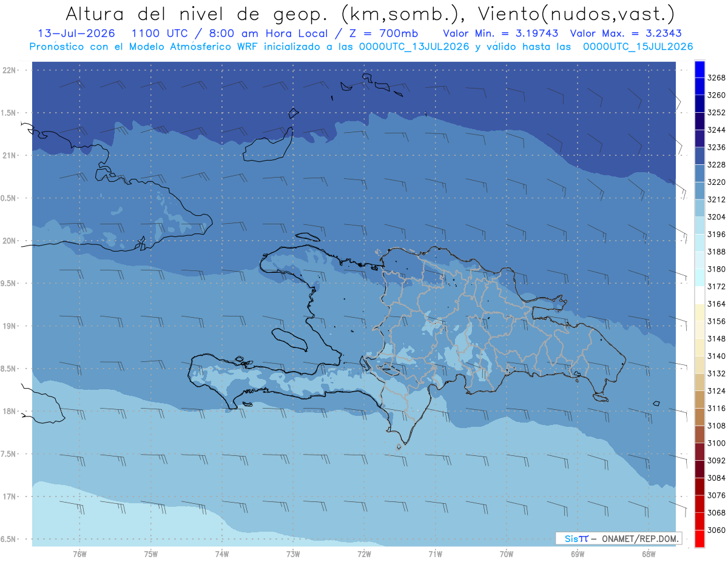This screenshot has width=728, height=562.
Task: Click the legend value 3196
Action: [x=716, y=235]
